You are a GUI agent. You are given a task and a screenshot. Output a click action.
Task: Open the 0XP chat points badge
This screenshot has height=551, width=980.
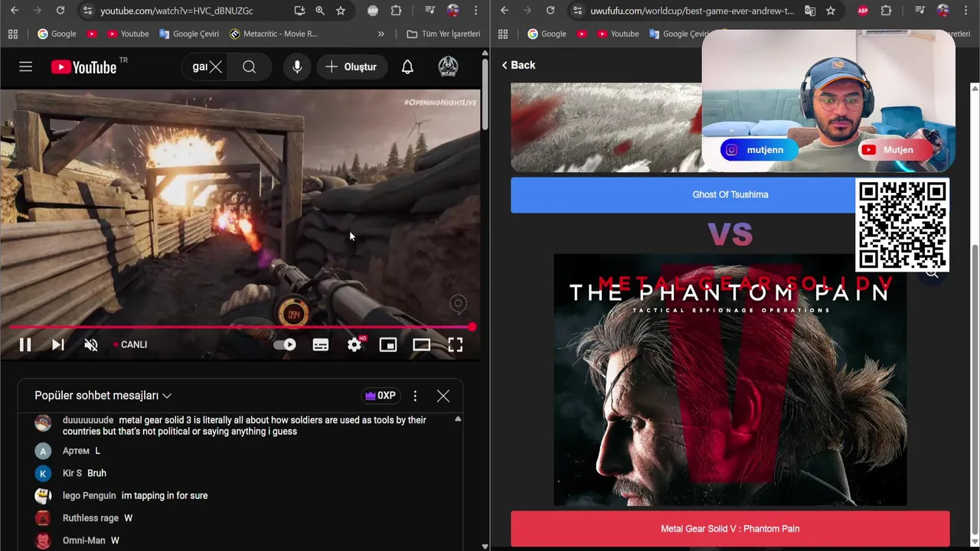click(381, 396)
